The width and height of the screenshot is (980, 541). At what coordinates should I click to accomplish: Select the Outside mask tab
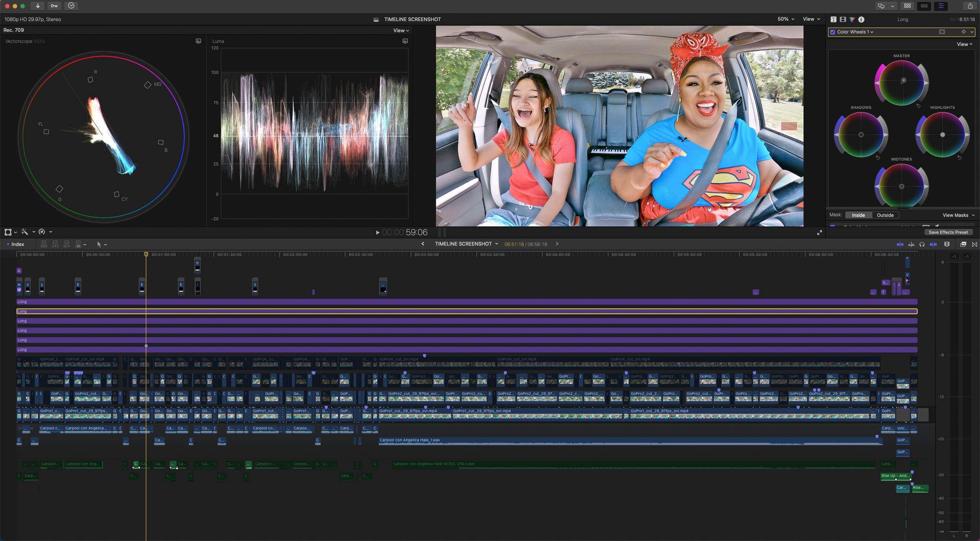885,215
